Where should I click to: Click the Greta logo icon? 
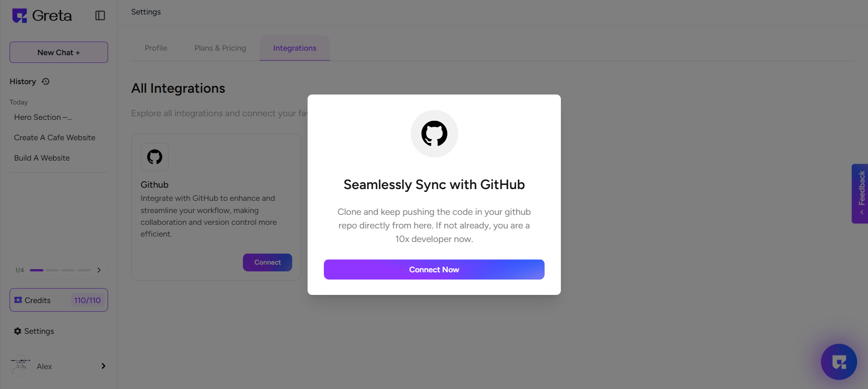click(x=19, y=16)
